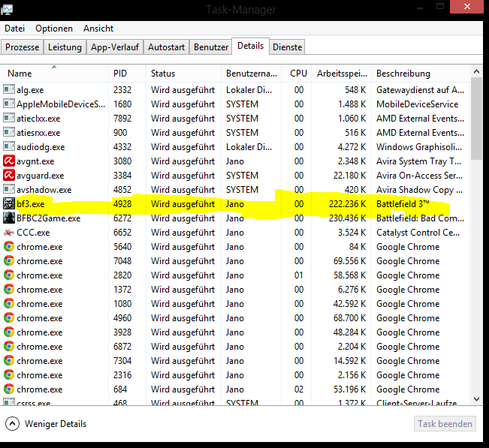Click the Chrome icon for PID 684

click(9, 389)
